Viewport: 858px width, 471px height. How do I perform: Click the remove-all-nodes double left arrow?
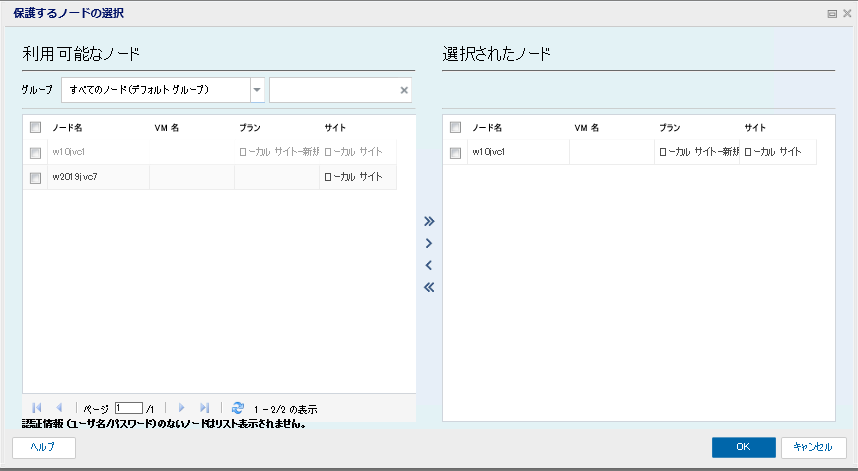pyautogui.click(x=429, y=287)
